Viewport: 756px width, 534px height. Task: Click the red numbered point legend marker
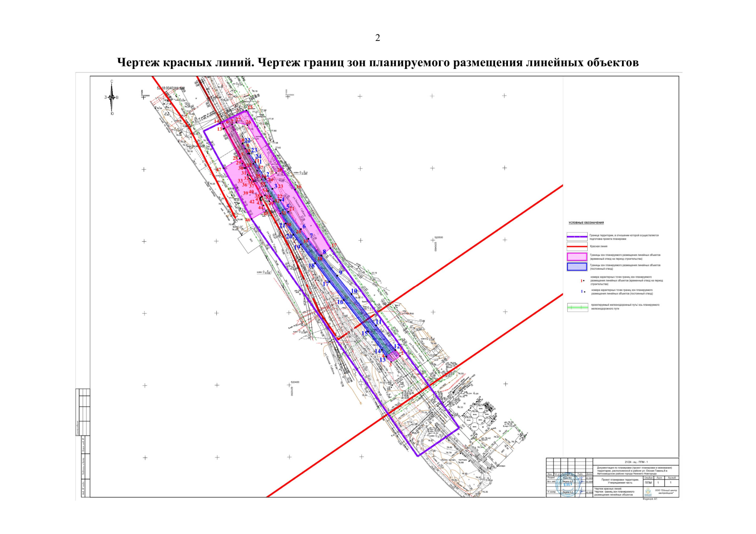pyautogui.click(x=582, y=281)
